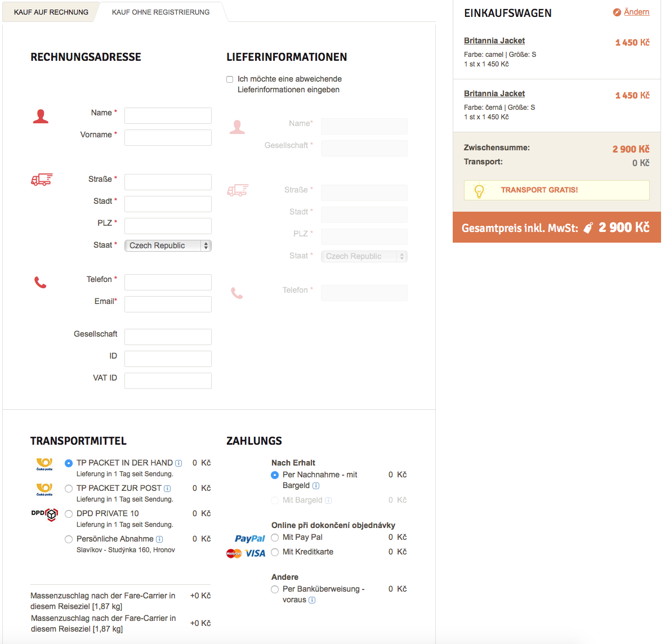Open the delivery Staat country dropdown
This screenshot has width=665, height=644.
pos(364,256)
